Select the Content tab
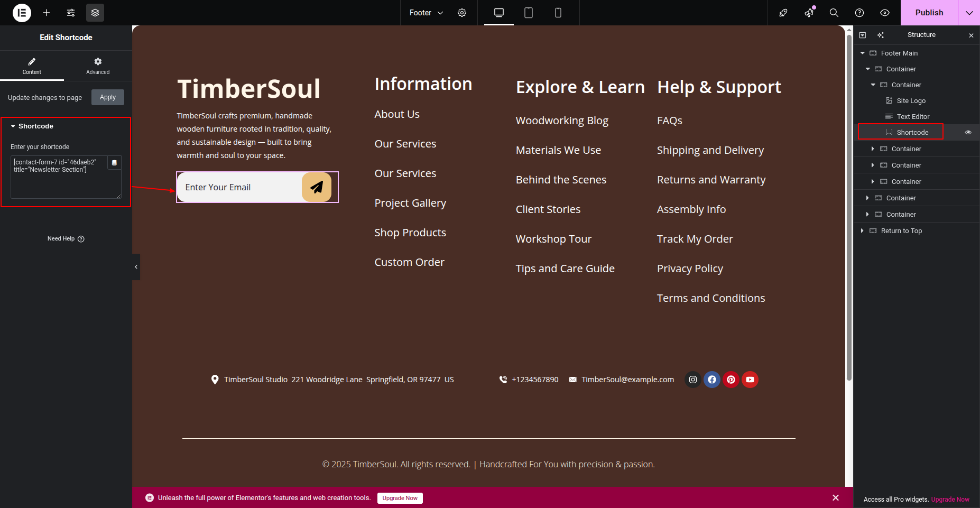Screen dimensions: 980x508 32,66
